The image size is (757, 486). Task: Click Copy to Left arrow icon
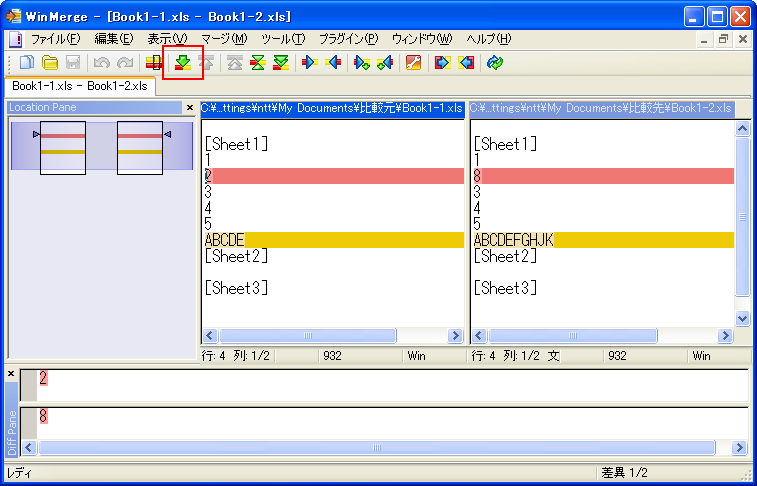pyautogui.click(x=333, y=63)
